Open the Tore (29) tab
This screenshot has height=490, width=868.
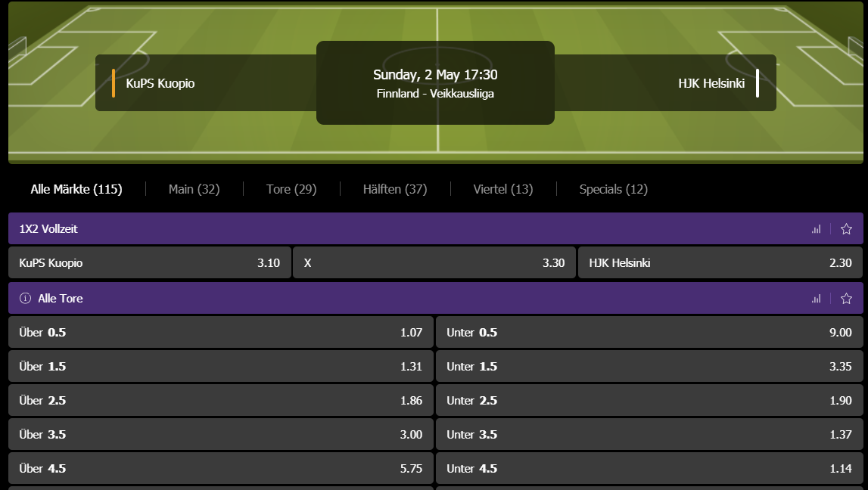(x=291, y=189)
